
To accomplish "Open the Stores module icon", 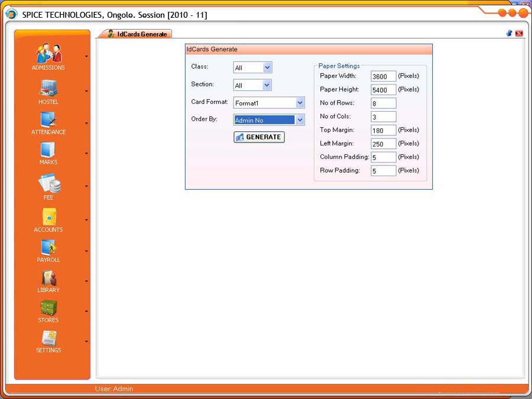I will 48,308.
